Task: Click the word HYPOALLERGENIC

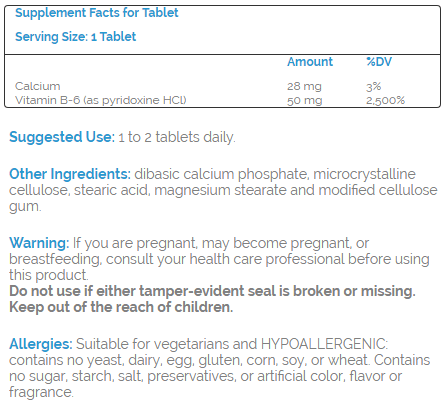Action: click(x=324, y=344)
